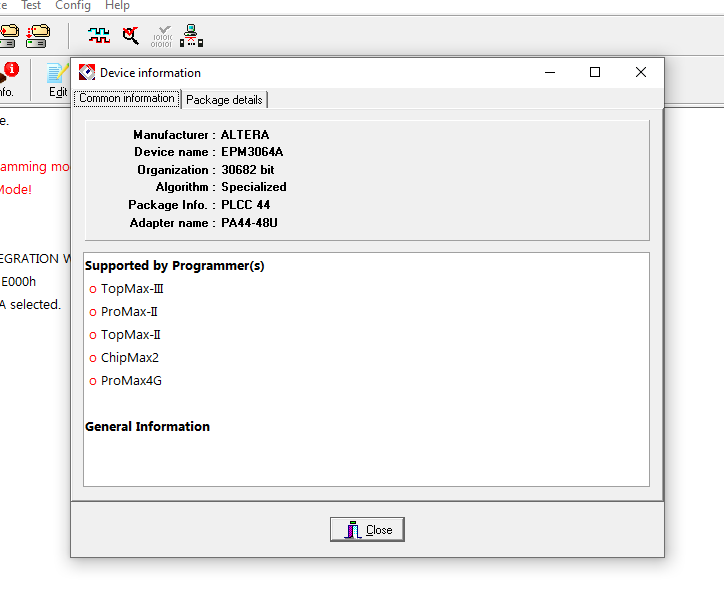Image resolution: width=724 pixels, height=607 pixels.
Task: Click the adapter name PA44-48U
Action: 249,223
